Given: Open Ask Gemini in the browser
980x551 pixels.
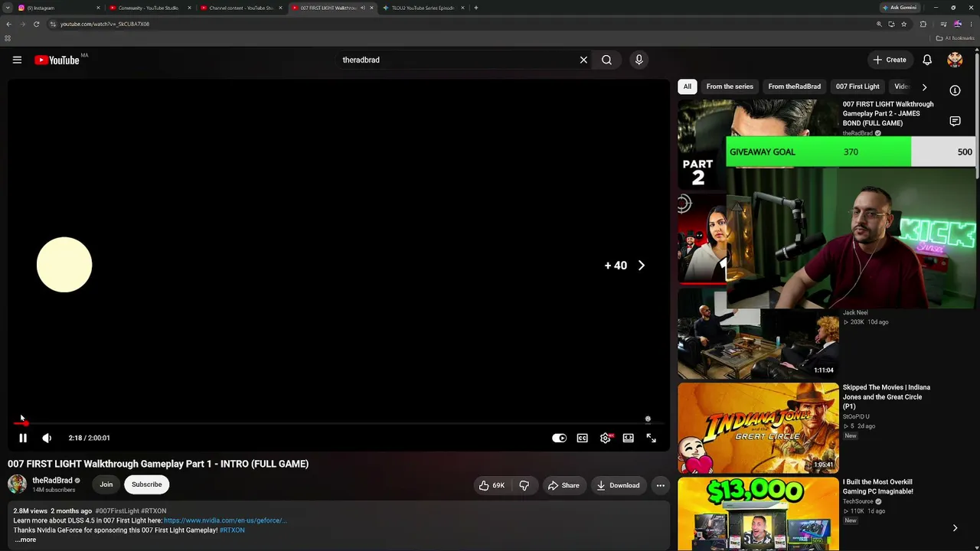Looking at the screenshot, I should coord(900,8).
